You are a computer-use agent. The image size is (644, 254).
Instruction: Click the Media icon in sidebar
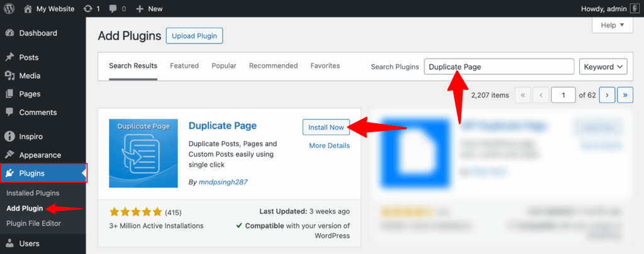[10, 75]
